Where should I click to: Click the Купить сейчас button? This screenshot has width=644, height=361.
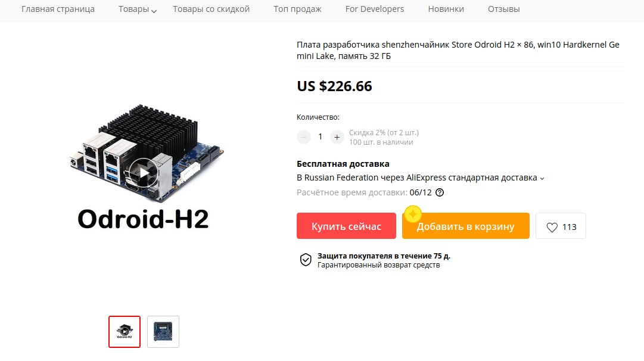coord(346,226)
